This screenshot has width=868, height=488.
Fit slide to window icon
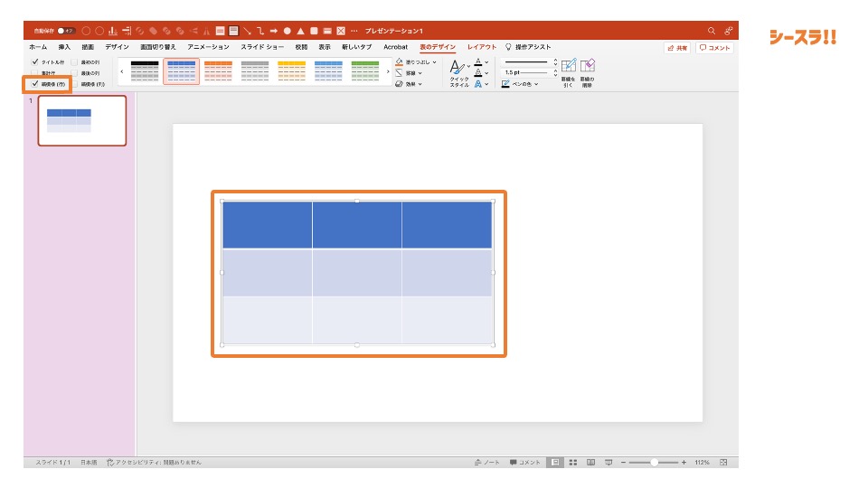coord(723,462)
